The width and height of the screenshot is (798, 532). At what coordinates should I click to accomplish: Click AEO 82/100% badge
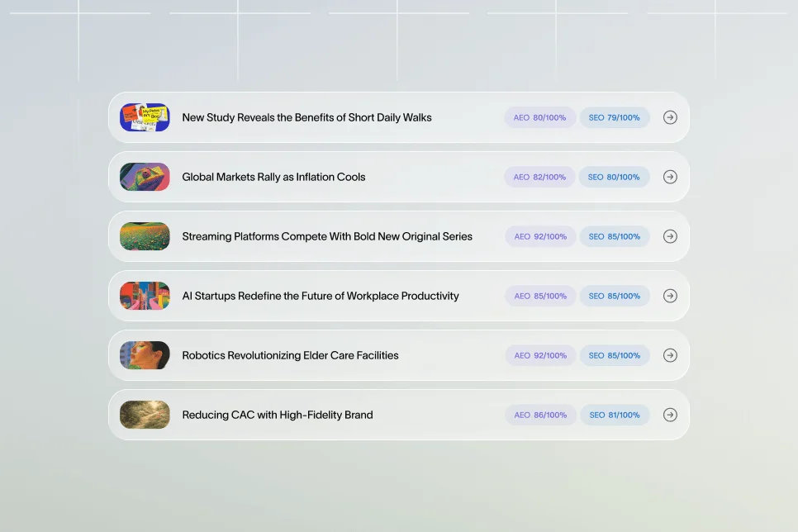click(539, 177)
